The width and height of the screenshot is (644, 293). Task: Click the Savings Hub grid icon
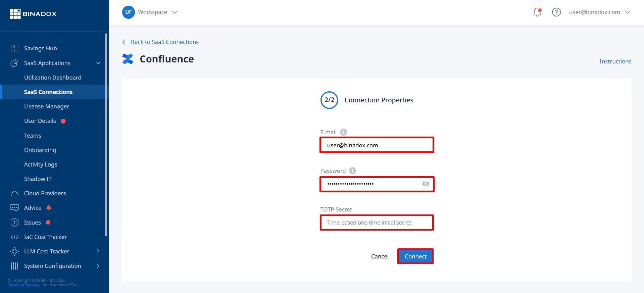click(14, 48)
